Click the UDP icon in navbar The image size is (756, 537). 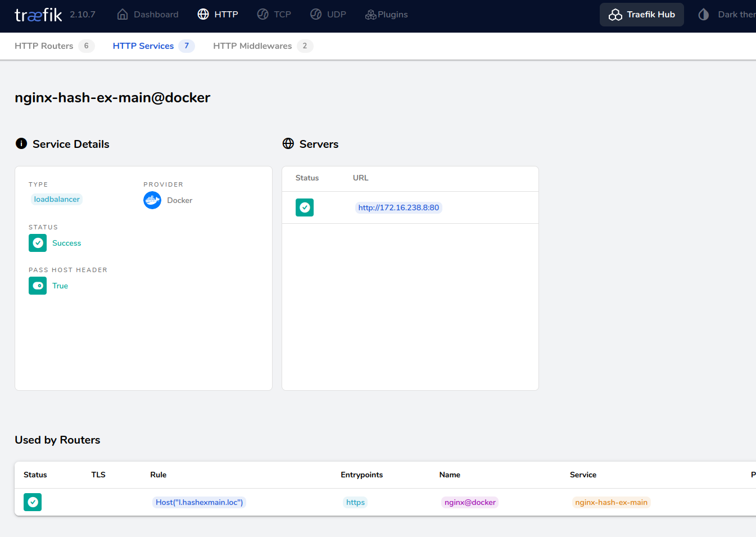(316, 14)
